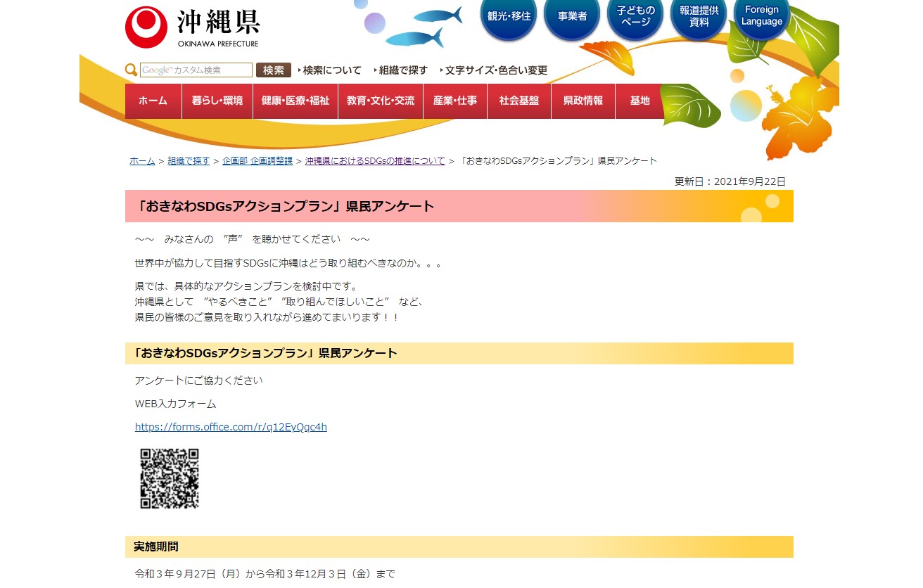Select the 健康・医療・福祉 navigation tab
923x588 pixels.
click(x=295, y=101)
